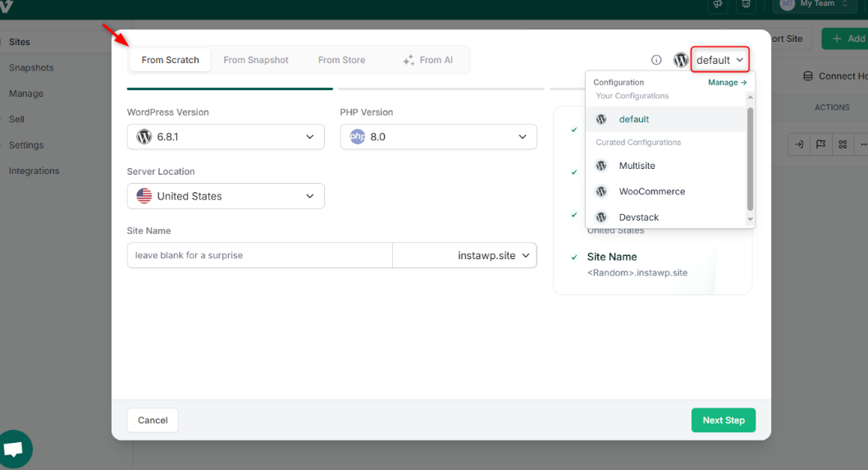The image size is (868, 470).
Task: Select the default configuration entry
Action: coord(666,119)
